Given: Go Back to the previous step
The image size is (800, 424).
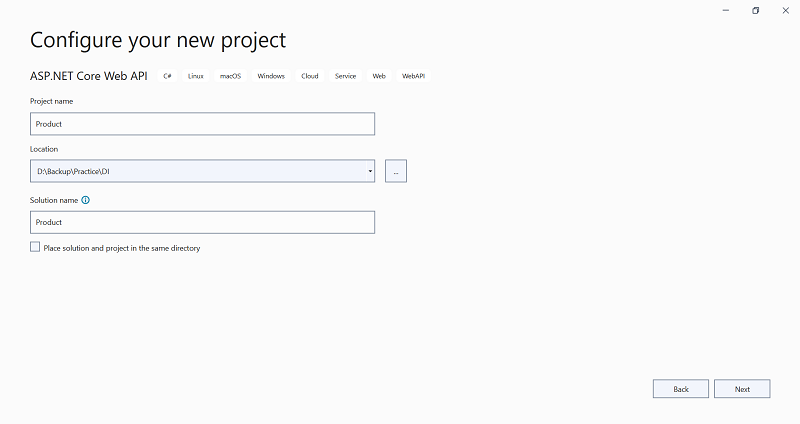Looking at the screenshot, I should click(x=681, y=389).
